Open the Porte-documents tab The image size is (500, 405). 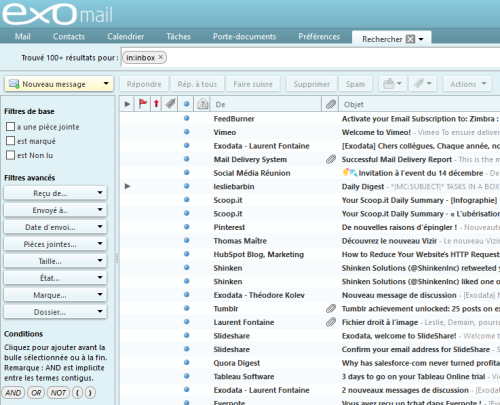245,36
